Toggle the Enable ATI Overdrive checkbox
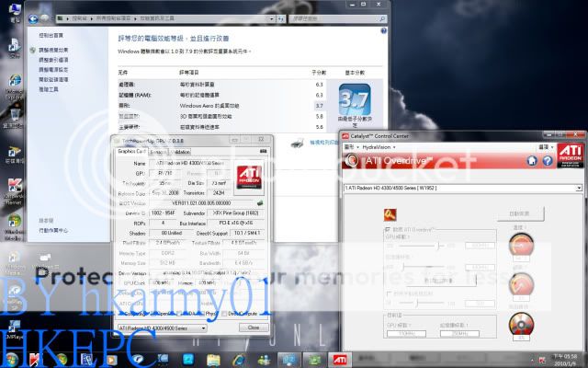588x368 pixels. point(387,229)
